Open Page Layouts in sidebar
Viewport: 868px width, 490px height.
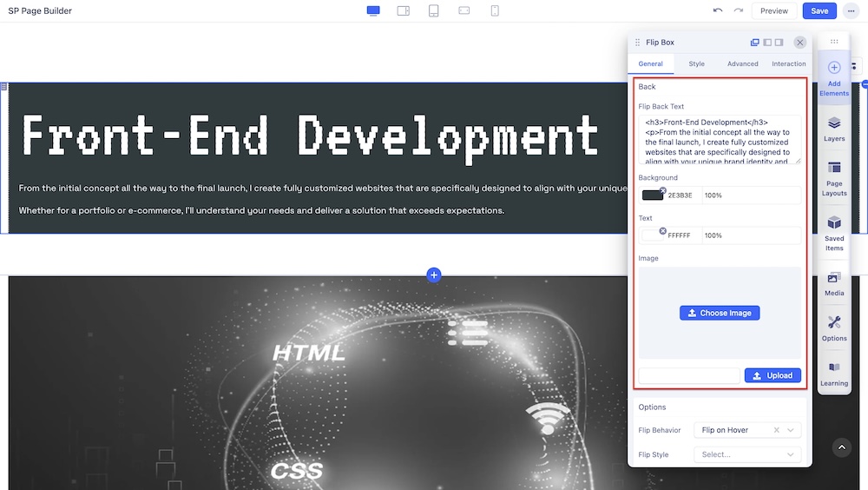834,177
